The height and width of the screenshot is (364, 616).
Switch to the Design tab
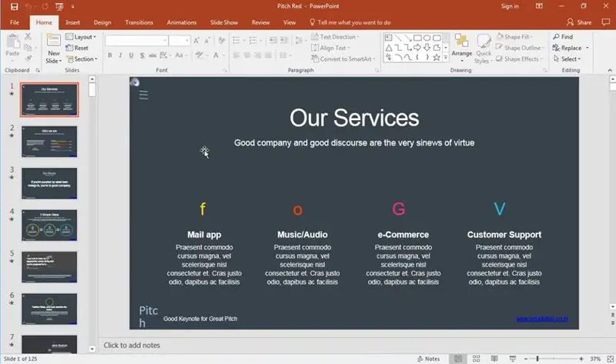102,22
